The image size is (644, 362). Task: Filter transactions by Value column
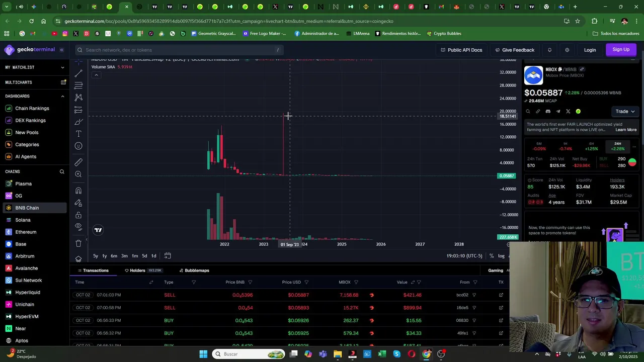point(419,282)
